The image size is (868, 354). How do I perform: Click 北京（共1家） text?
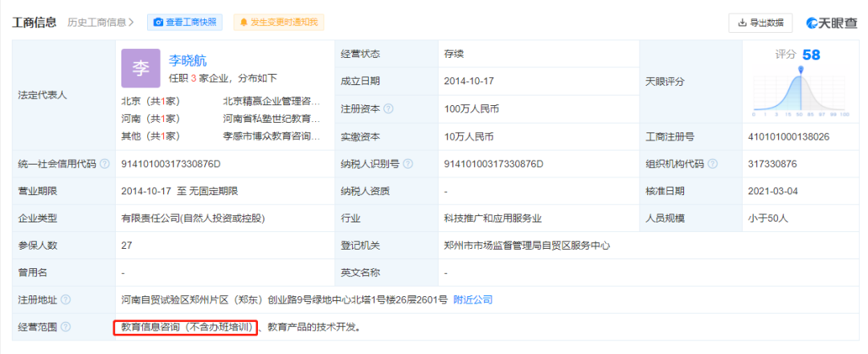pos(150,101)
